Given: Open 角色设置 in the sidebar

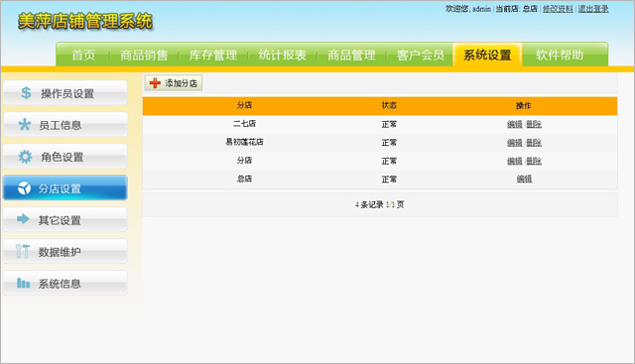Looking at the screenshot, I should (x=65, y=157).
